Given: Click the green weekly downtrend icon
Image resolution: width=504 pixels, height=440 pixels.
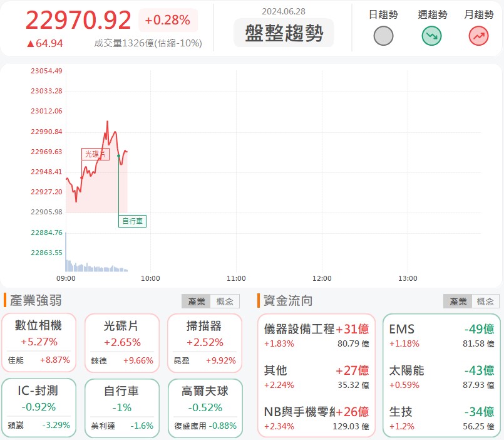Looking at the screenshot, I should [431, 36].
